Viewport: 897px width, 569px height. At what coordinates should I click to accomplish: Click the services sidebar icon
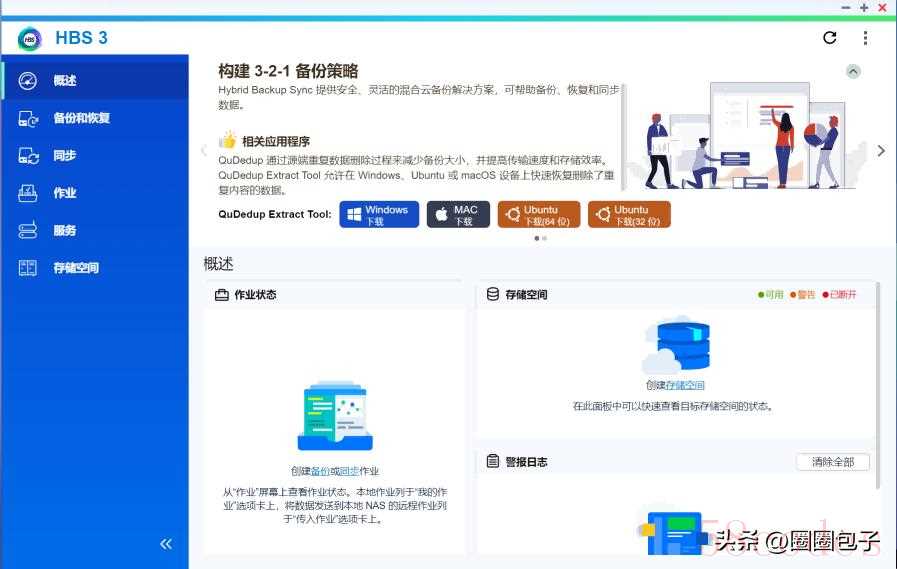click(x=27, y=230)
